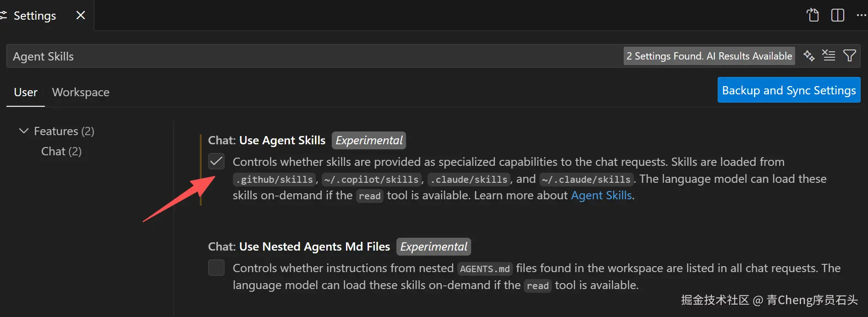Click the Settings tab icon

[x=4, y=16]
